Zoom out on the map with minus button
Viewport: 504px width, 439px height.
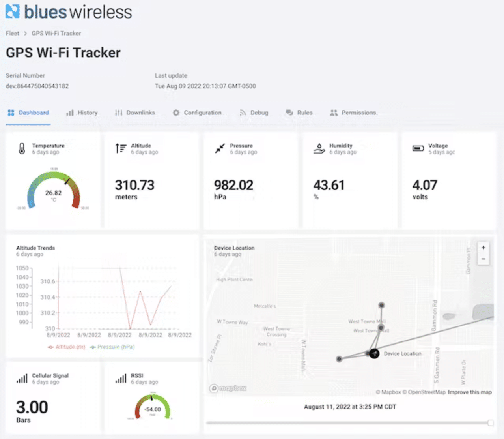(x=483, y=259)
